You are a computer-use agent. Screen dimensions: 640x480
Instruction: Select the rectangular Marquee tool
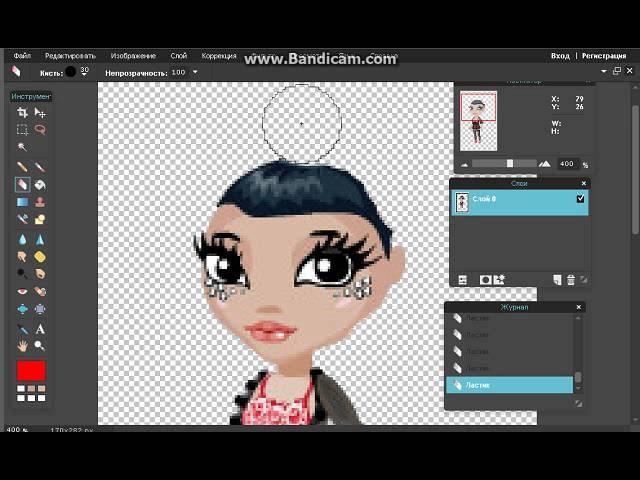coord(22,129)
